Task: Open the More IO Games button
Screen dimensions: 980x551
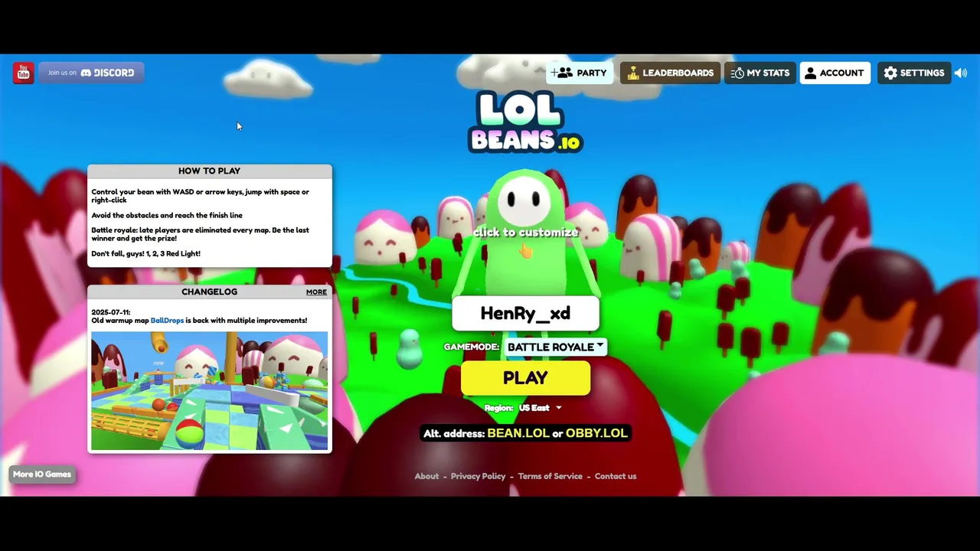Action: click(42, 474)
